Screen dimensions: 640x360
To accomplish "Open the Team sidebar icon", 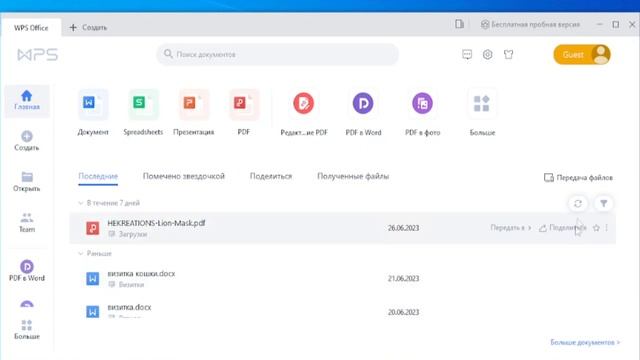I will click(x=27, y=222).
